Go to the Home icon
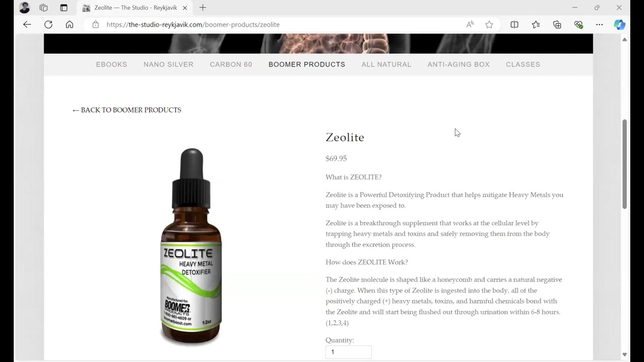Image resolution: width=644 pixels, height=362 pixels. 69,24
